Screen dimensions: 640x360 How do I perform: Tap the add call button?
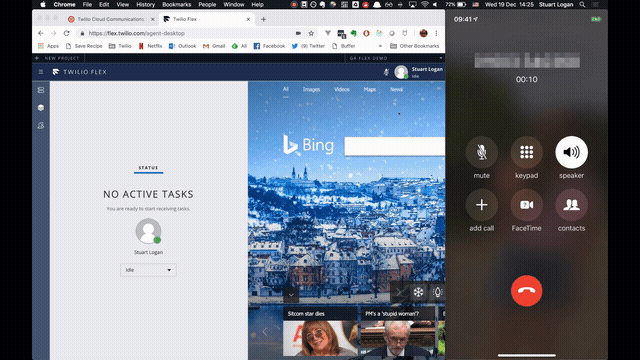(482, 205)
